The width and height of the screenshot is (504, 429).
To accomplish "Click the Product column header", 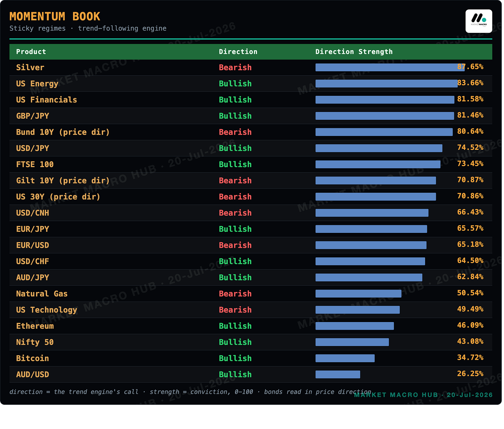I will tap(31, 52).
